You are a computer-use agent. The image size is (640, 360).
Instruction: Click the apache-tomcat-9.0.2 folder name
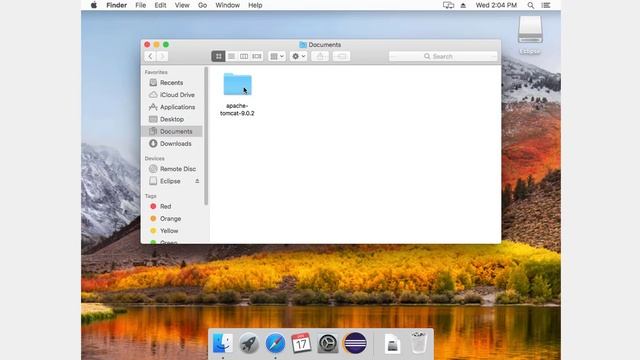click(237, 109)
